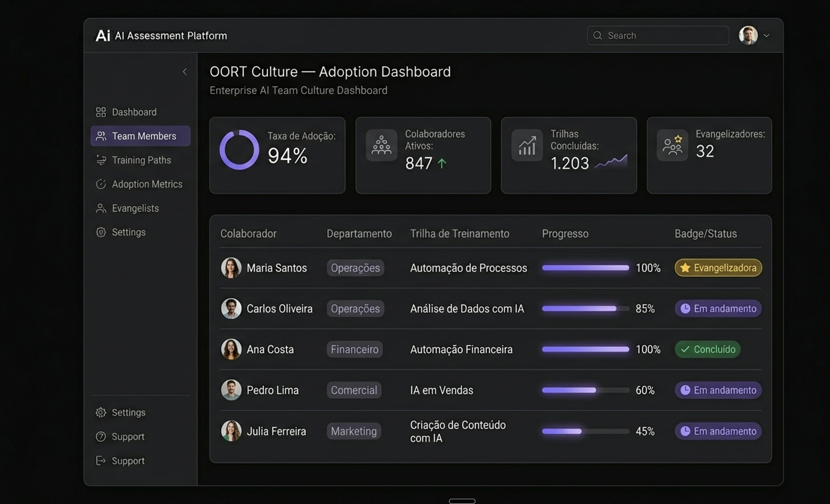The width and height of the screenshot is (830, 504).
Task: Click Carlos Oliveira's Operações department tag
Action: click(355, 309)
